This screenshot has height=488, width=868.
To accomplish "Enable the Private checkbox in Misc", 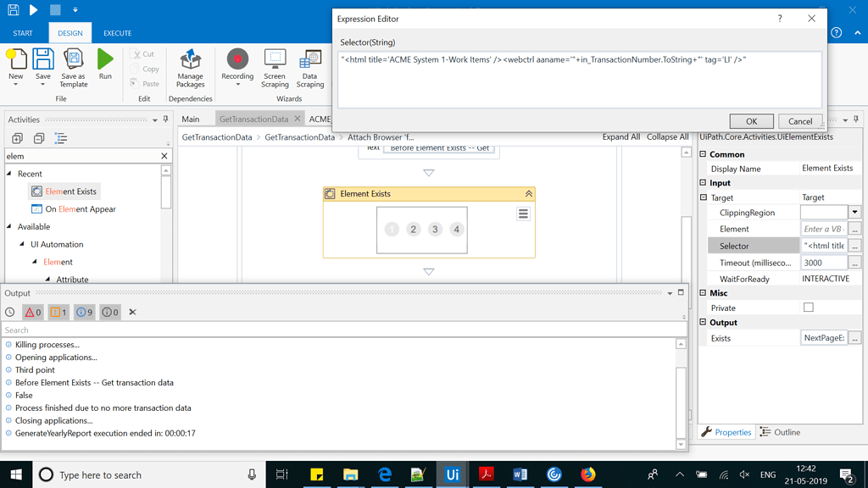I will pyautogui.click(x=808, y=306).
